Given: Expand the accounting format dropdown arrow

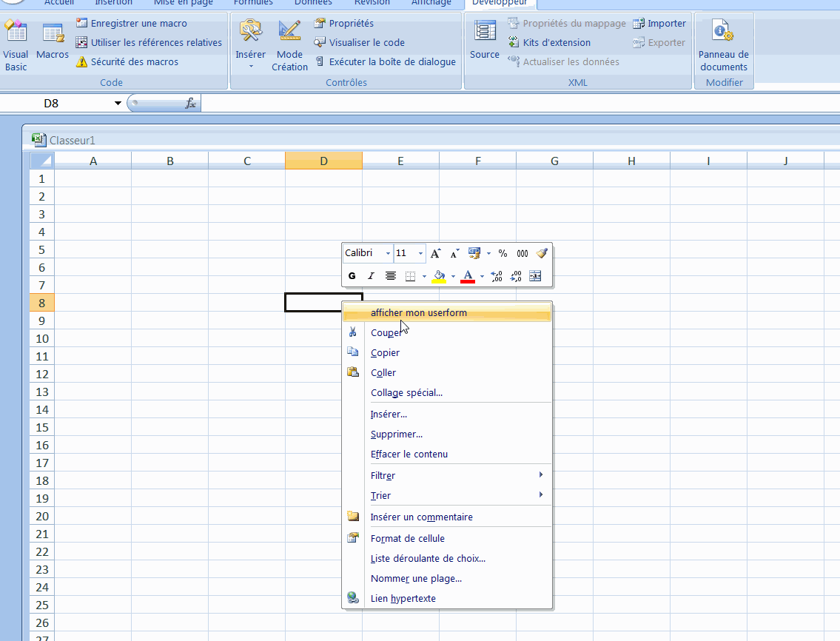Looking at the screenshot, I should [488, 253].
